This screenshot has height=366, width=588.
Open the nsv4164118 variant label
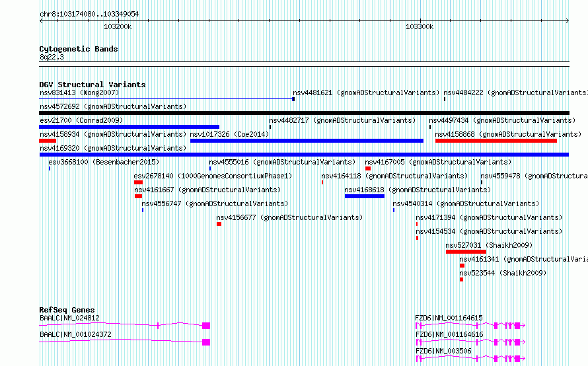pos(394,176)
